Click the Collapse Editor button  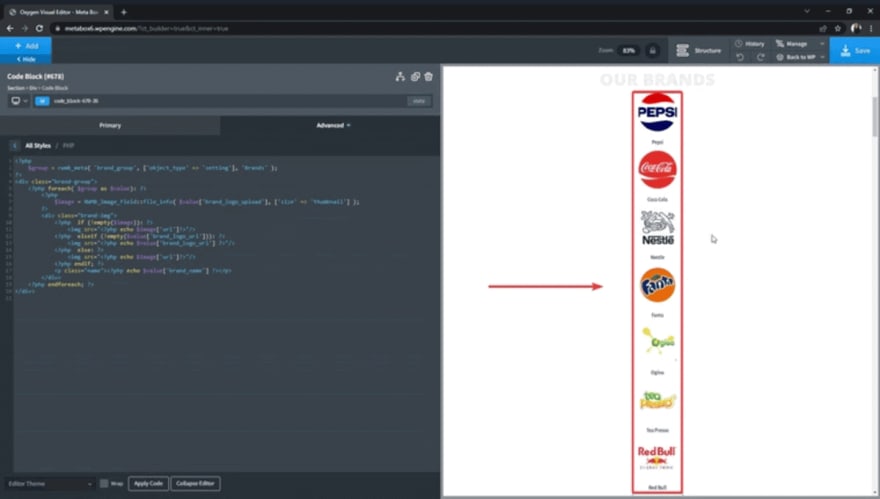pos(195,483)
